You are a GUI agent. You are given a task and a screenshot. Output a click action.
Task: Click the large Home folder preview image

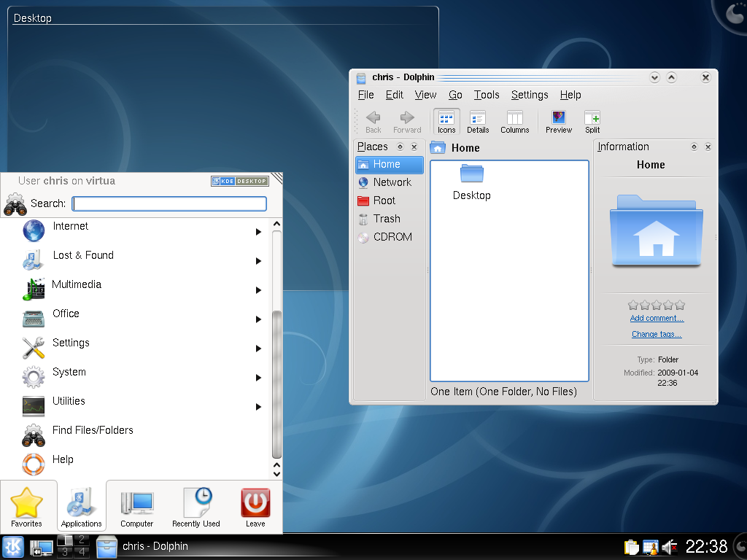point(656,230)
